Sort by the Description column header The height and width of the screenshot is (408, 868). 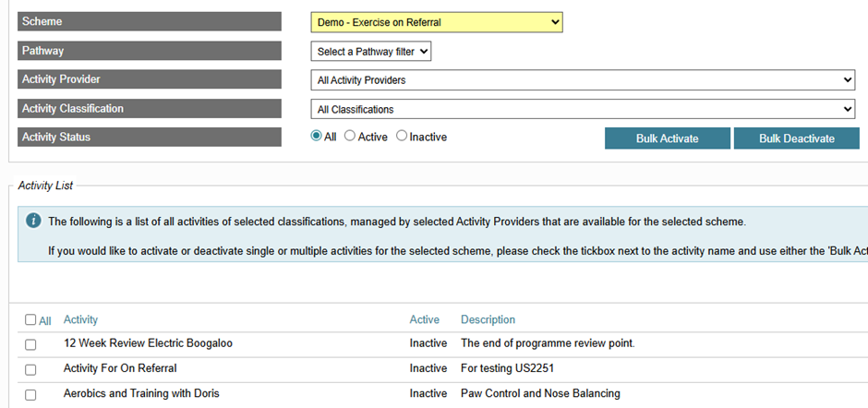pyautogui.click(x=488, y=320)
